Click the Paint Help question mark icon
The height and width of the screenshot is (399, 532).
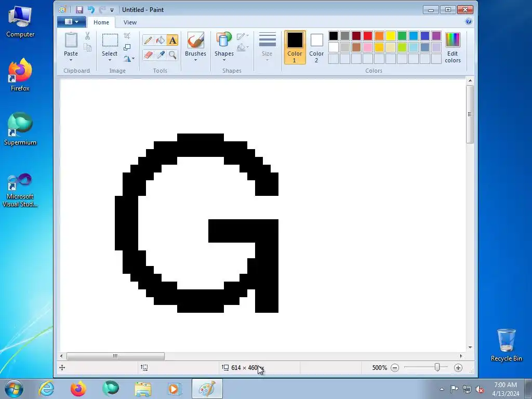469,22
